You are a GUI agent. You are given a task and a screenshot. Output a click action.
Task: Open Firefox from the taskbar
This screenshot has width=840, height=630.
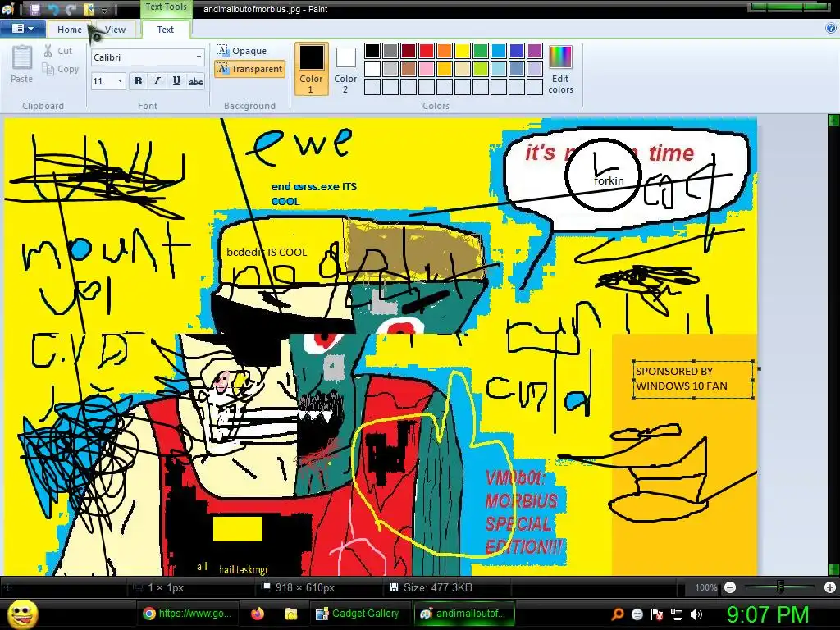click(x=258, y=614)
